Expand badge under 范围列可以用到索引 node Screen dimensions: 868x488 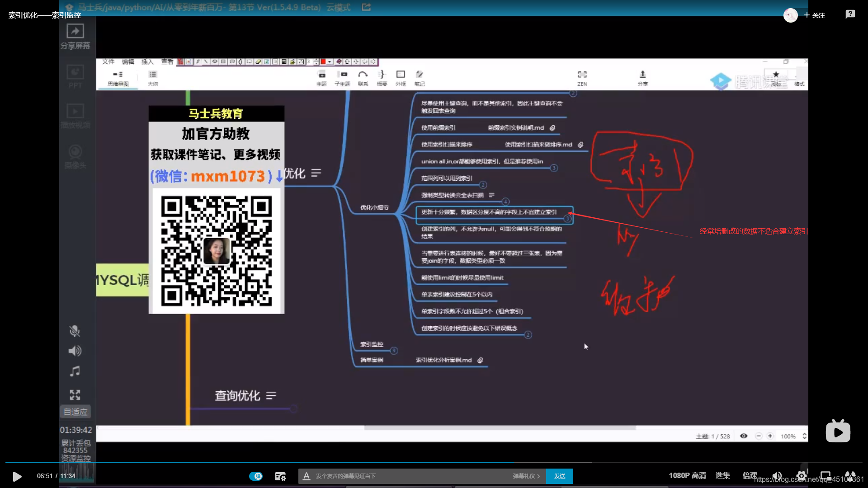click(x=483, y=185)
